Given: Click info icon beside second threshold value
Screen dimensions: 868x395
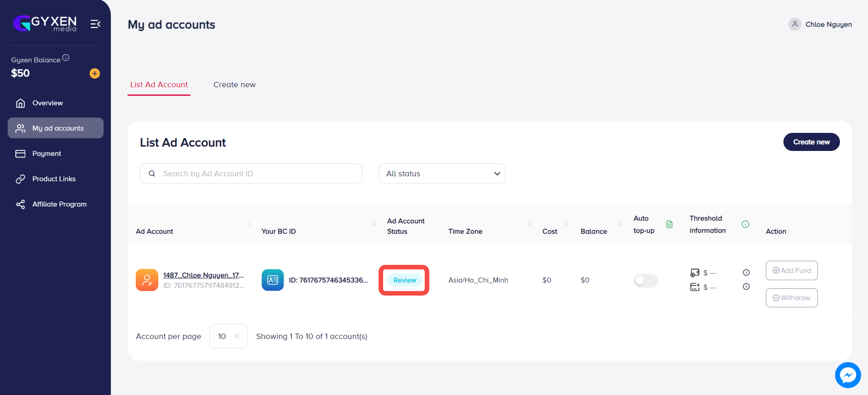Looking at the screenshot, I should (746, 287).
